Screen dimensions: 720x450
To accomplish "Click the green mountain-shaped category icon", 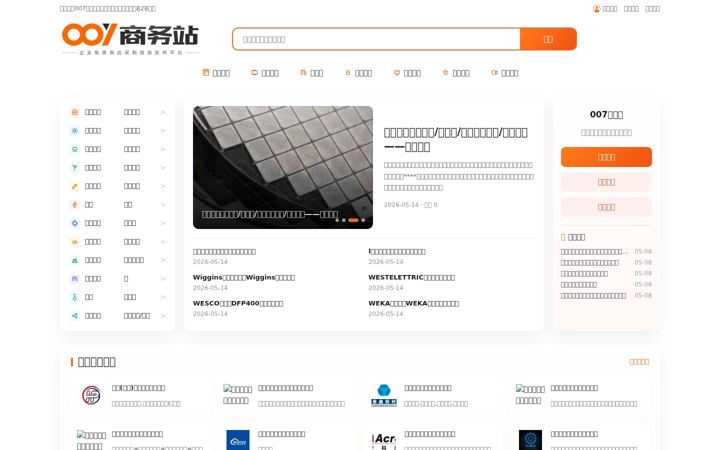I will tap(75, 260).
